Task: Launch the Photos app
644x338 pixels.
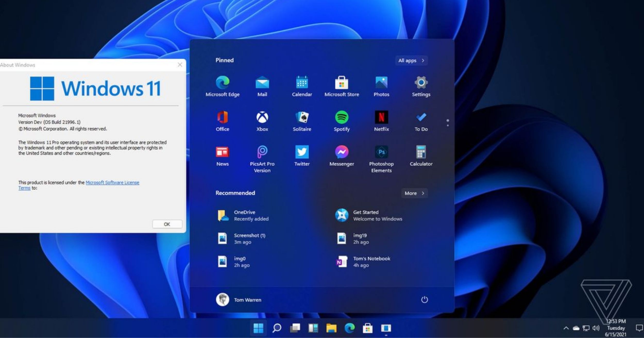Action: [x=382, y=86]
